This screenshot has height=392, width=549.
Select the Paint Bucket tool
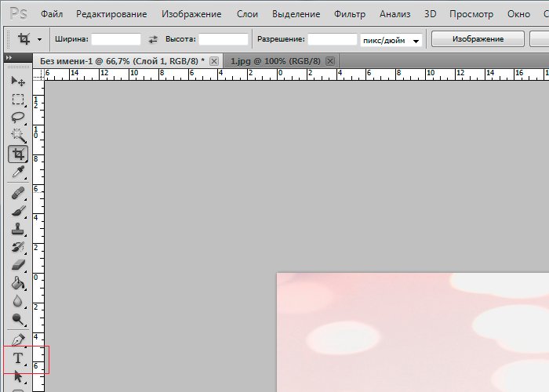tap(18, 284)
